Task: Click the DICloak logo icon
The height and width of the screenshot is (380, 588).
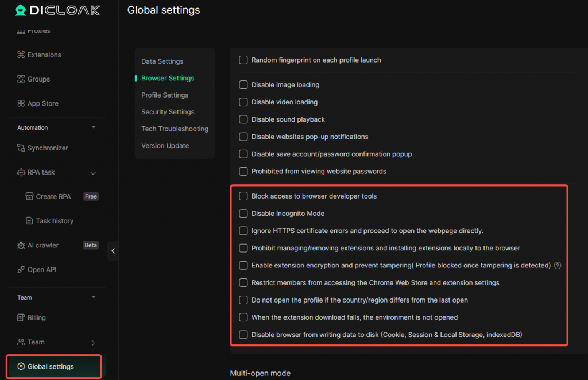Action: pos(21,10)
